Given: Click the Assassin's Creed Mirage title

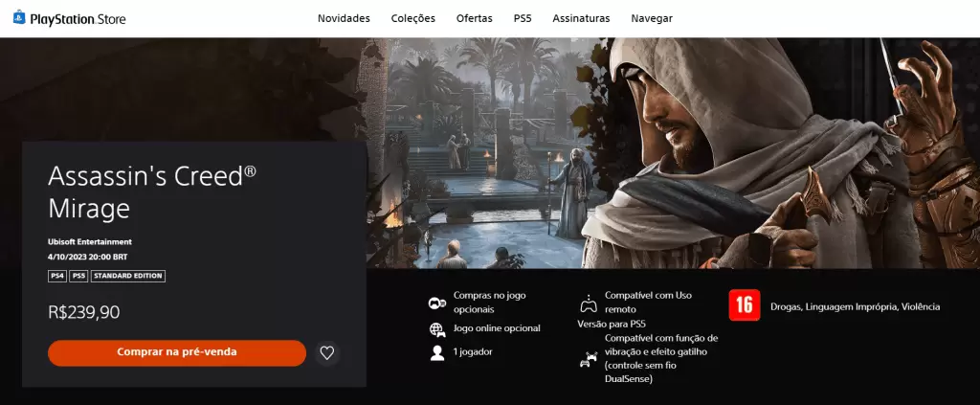Looking at the screenshot, I should point(152,192).
